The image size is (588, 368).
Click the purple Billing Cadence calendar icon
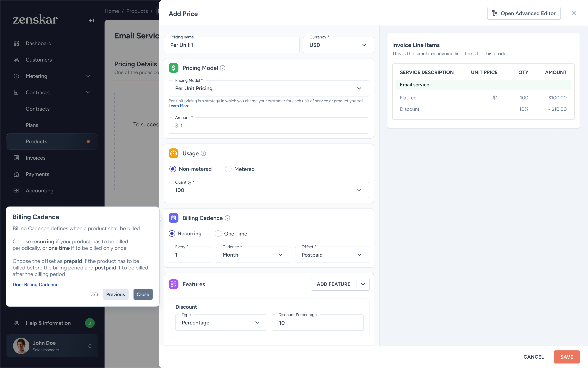174,218
